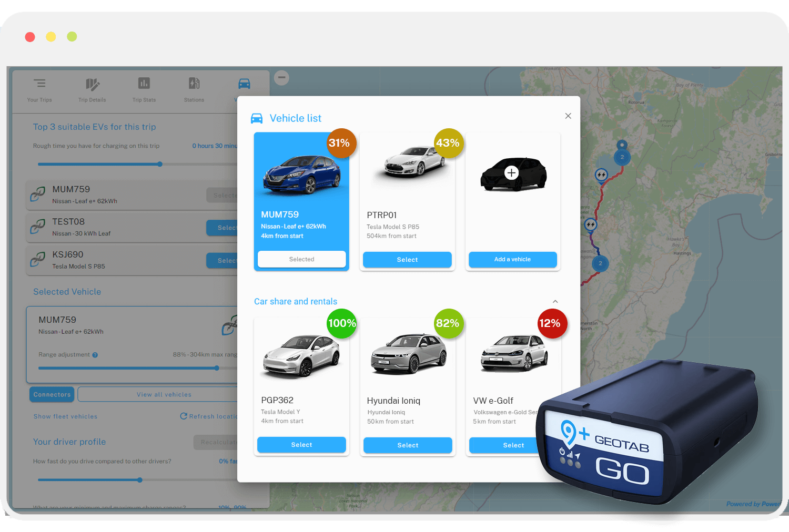Screen dimensions: 789x532
Task: Click the 100% badge on PGP362
Action: (x=342, y=323)
